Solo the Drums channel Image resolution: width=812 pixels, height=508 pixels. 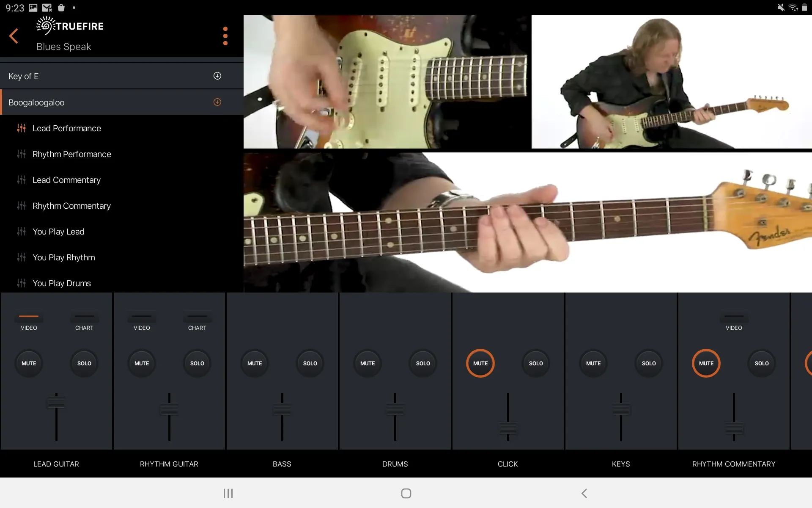click(x=422, y=363)
